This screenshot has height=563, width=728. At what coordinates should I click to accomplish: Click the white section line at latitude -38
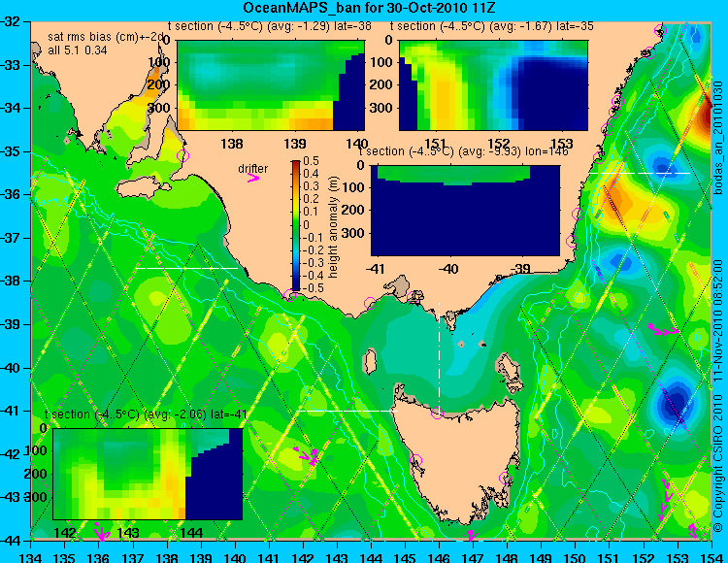point(186,268)
